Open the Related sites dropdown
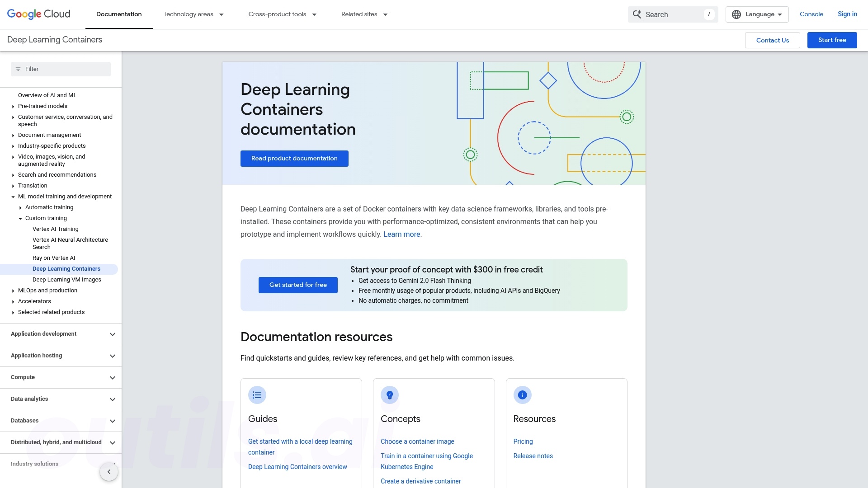Image resolution: width=868 pixels, height=488 pixels. click(x=364, y=14)
